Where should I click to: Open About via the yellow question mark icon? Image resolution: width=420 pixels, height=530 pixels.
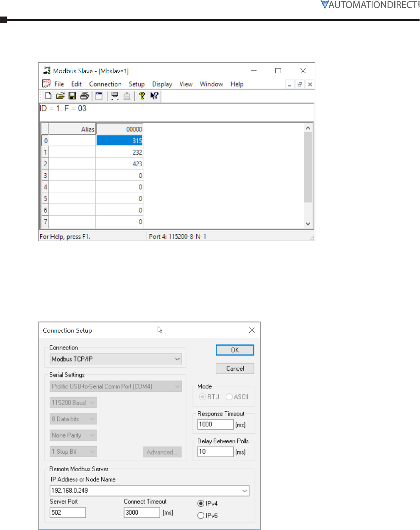(142, 96)
